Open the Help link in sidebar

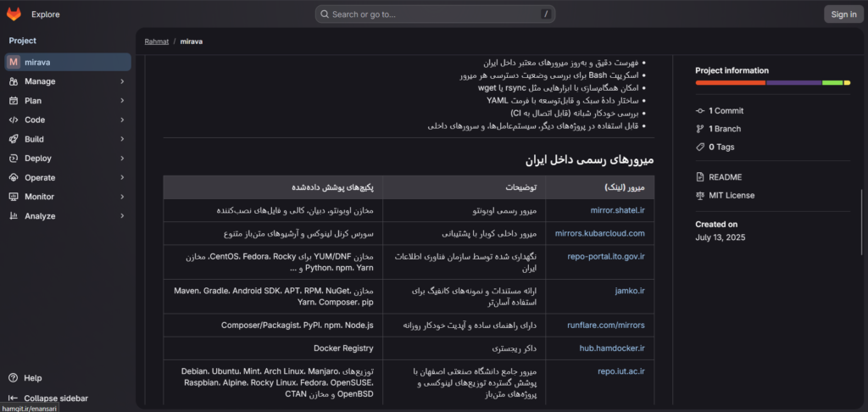point(33,378)
